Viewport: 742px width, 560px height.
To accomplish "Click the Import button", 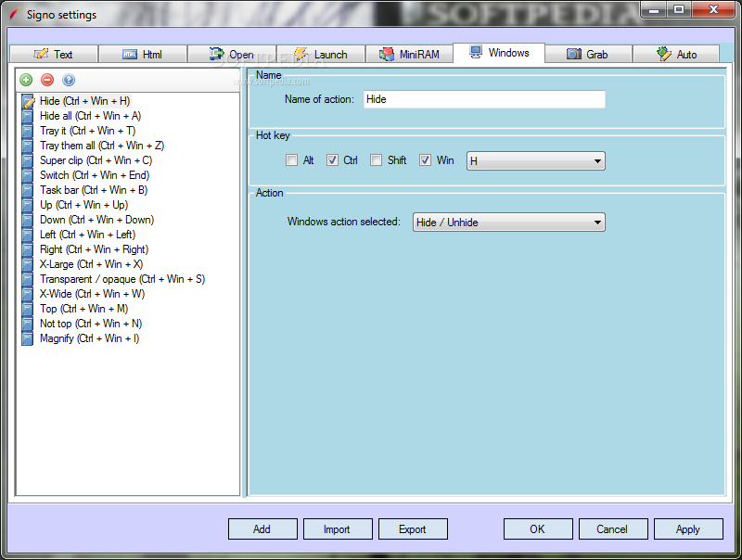I will pos(338,528).
